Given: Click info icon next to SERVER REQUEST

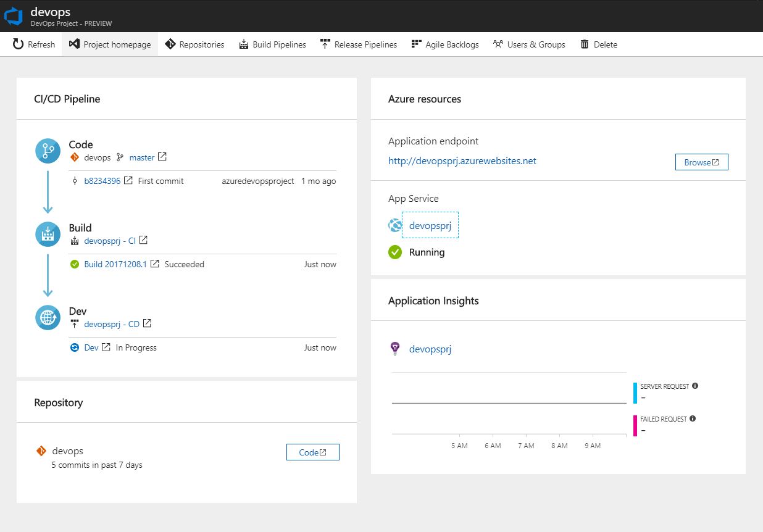Looking at the screenshot, I should coord(695,386).
